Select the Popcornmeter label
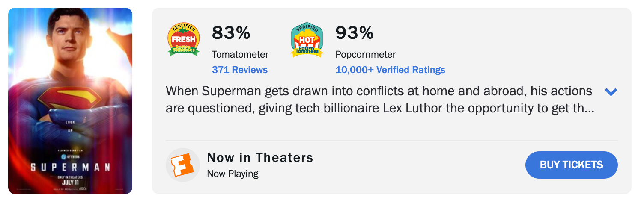 coord(365,55)
